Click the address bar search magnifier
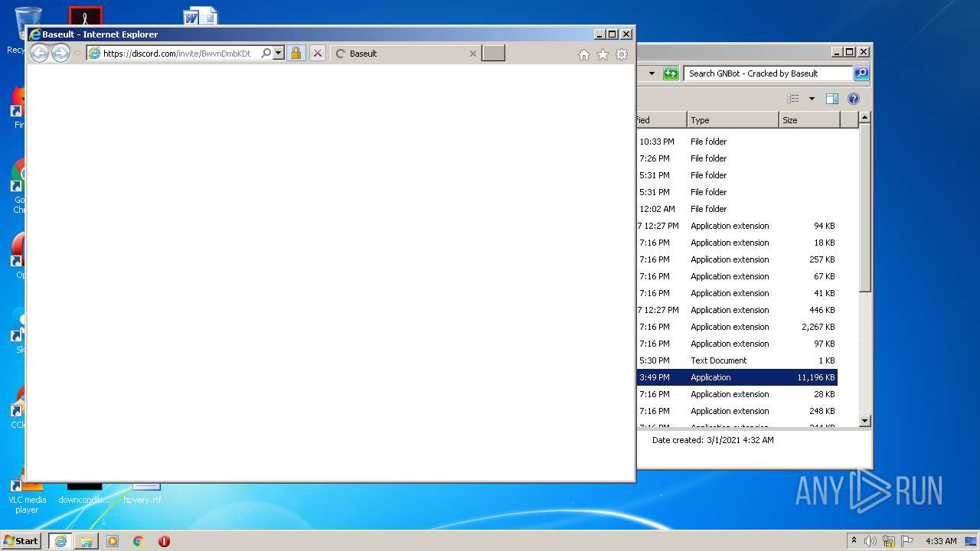The width and height of the screenshot is (980, 551). point(266,54)
